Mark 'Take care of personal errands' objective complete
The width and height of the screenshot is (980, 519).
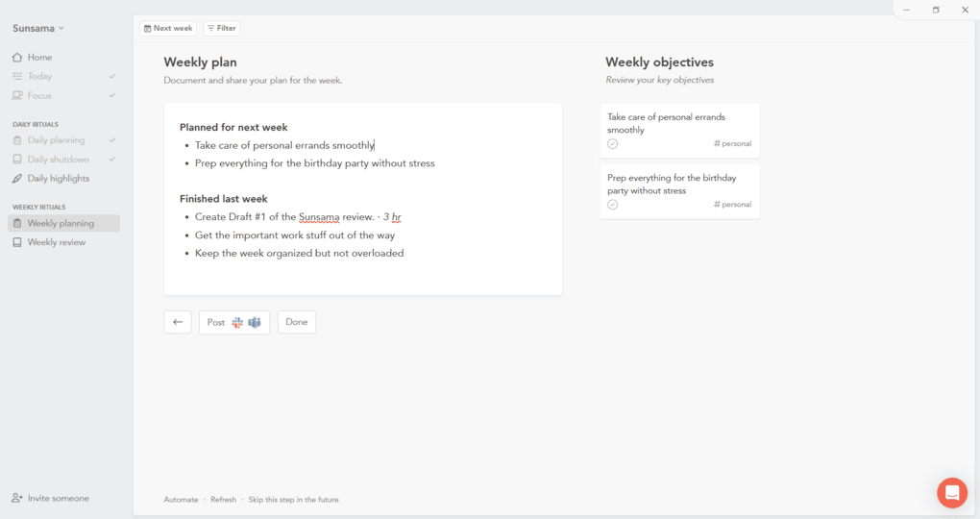613,144
